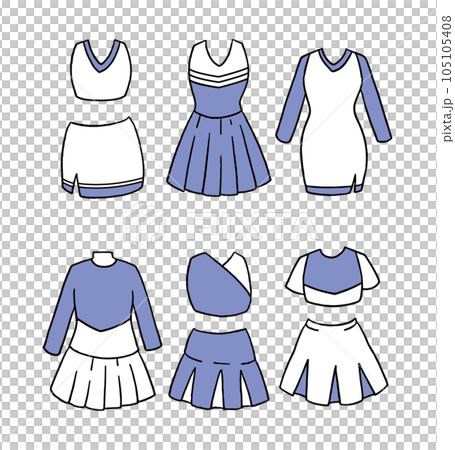Select the blue wrap-style crop top

(x=219, y=284)
